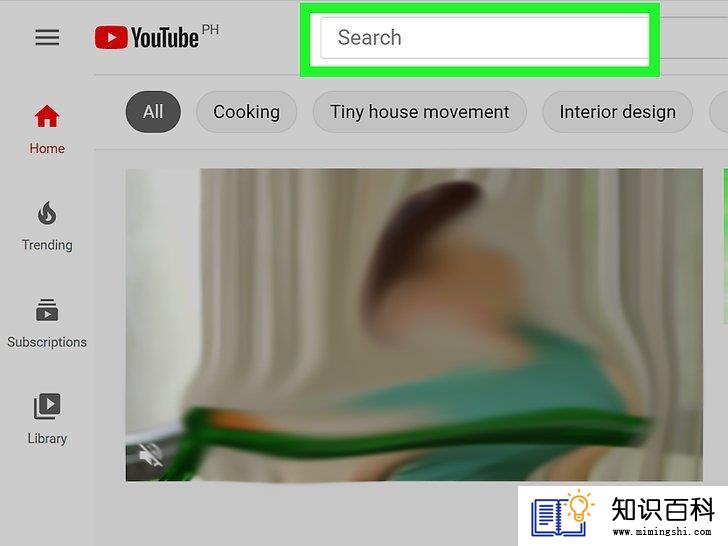Viewport: 728px width, 546px height.
Task: Filter feed by Cooking chip
Action: (247, 112)
